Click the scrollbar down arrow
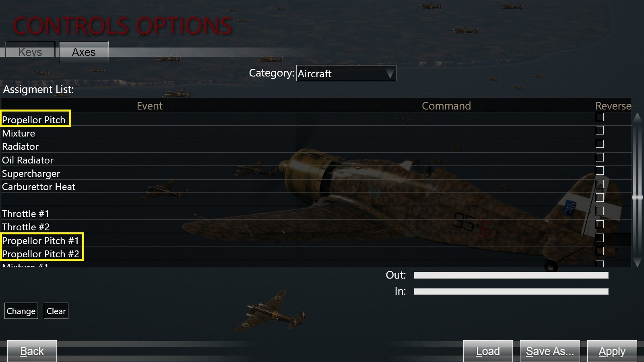The width and height of the screenshot is (644, 362). pos(637,262)
